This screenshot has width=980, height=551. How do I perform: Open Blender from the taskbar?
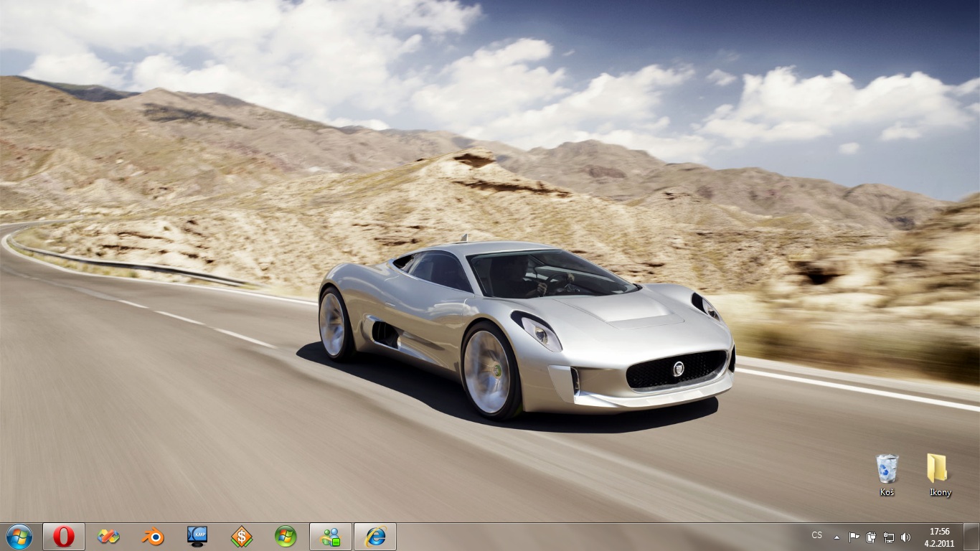pyautogui.click(x=153, y=536)
